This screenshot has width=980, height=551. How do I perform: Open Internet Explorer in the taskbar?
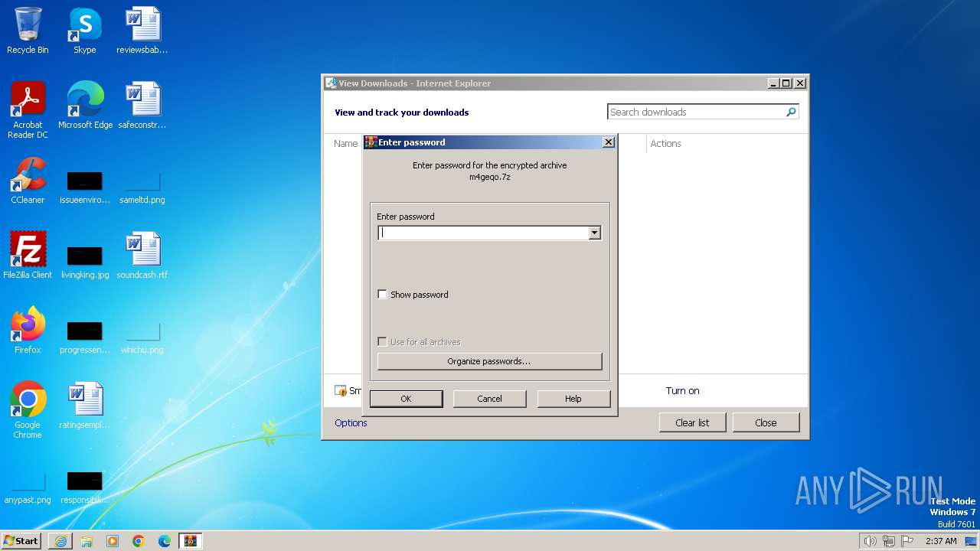point(60,541)
